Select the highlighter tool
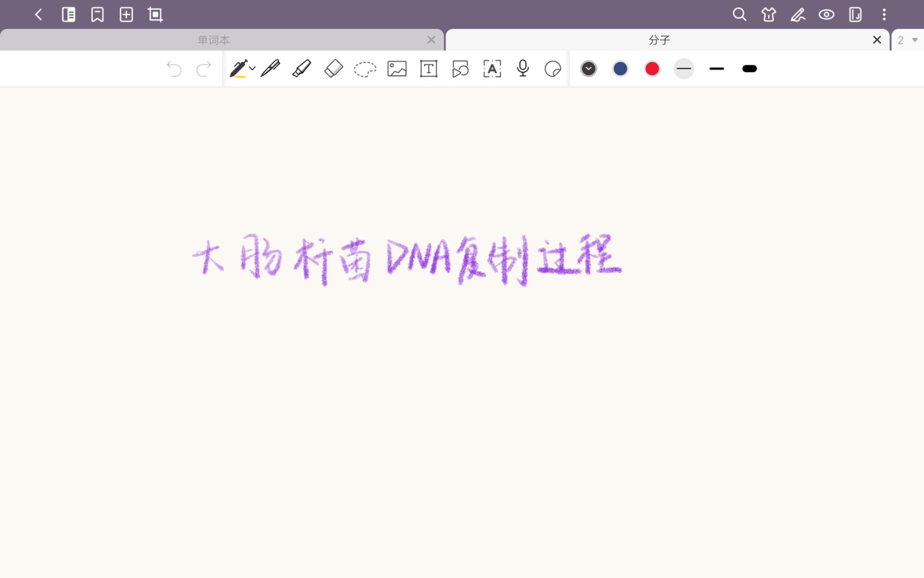This screenshot has height=578, width=924. [302, 69]
